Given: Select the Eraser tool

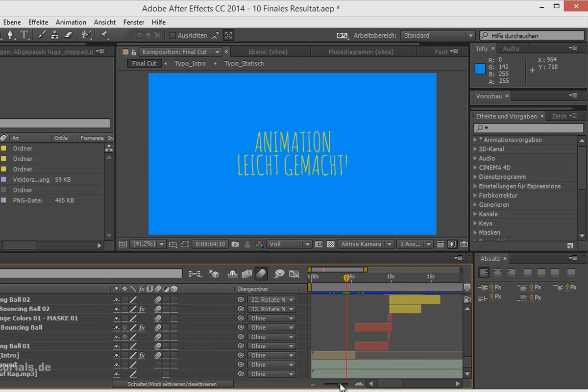Looking at the screenshot, I should 69,35.
